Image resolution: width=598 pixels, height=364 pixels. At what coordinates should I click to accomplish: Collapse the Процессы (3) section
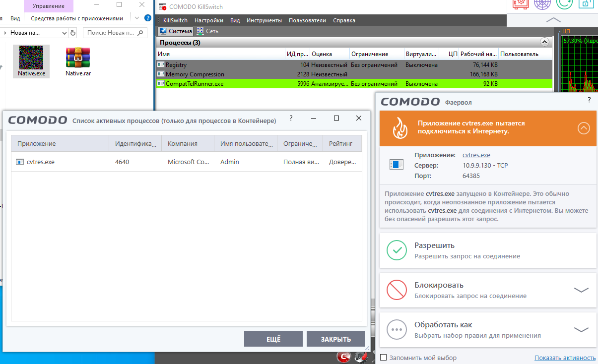click(x=544, y=42)
